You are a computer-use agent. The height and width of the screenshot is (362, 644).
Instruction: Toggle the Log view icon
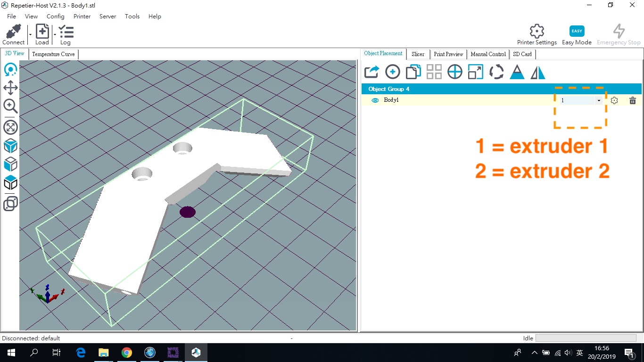(66, 32)
